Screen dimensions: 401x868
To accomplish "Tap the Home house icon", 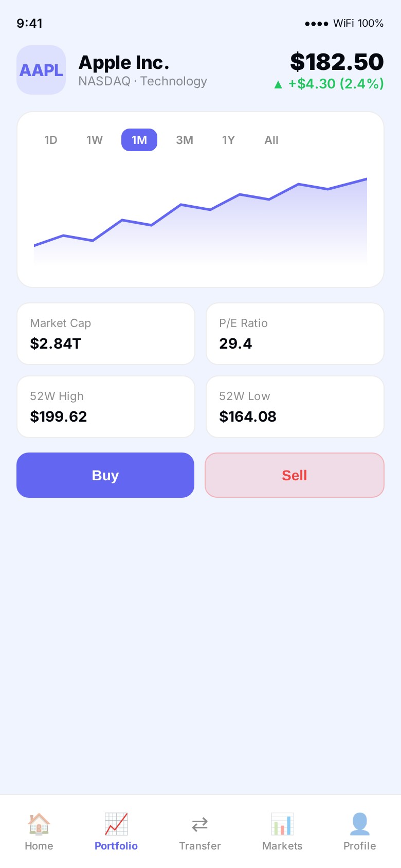I will 39,824.
